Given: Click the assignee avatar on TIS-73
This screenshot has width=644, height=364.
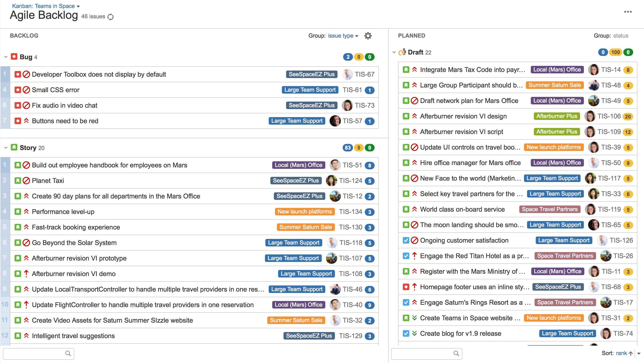Looking at the screenshot, I should [347, 105].
